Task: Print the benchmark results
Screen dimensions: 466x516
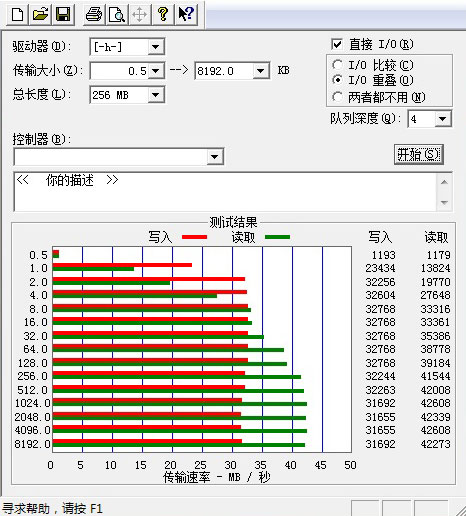Action: coord(94,14)
